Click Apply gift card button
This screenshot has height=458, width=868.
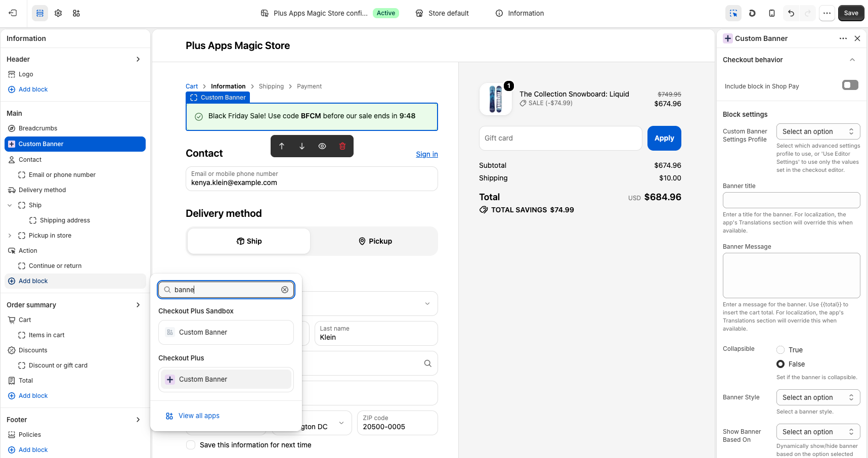tap(664, 138)
